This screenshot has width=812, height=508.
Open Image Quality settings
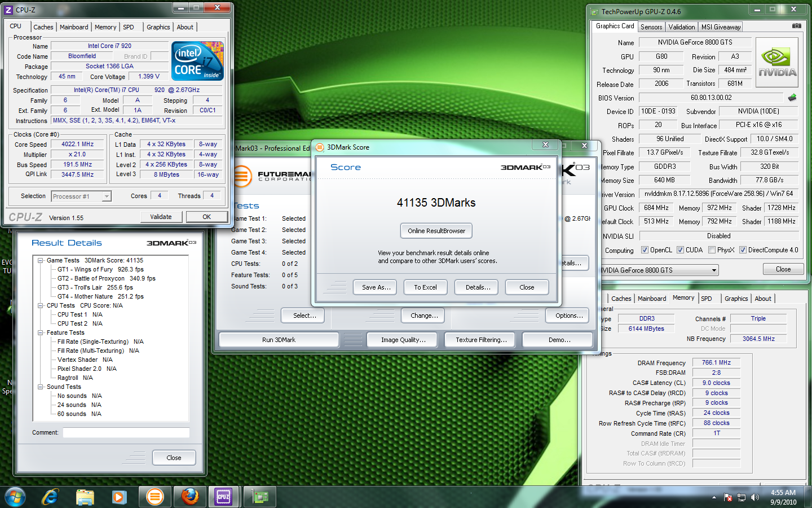point(403,340)
